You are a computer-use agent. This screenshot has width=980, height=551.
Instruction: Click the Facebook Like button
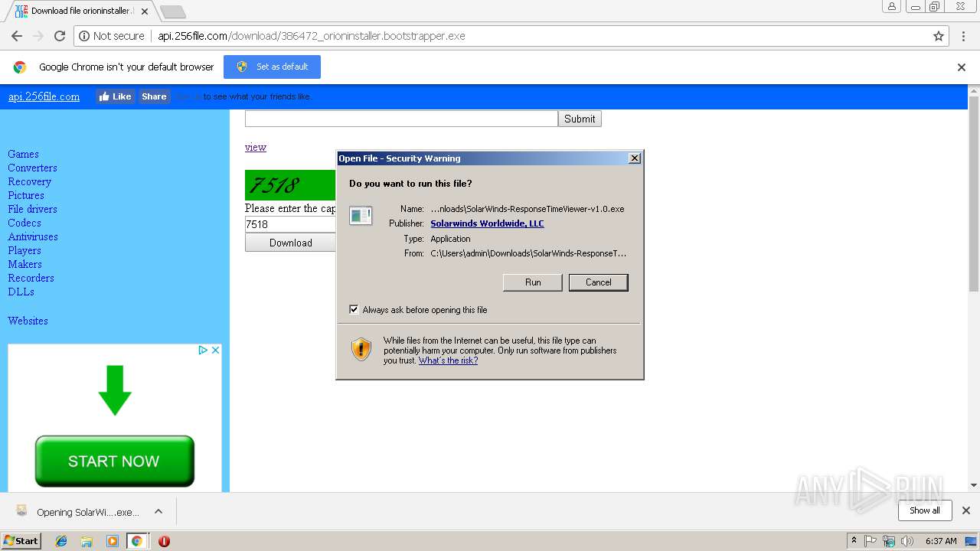116,96
